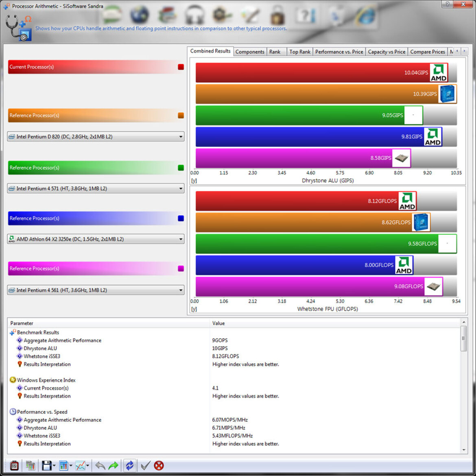The image size is (476, 476).
Task: Open the AMD Athlon 64 X2 3250e dropdown
Action: [x=96, y=239]
